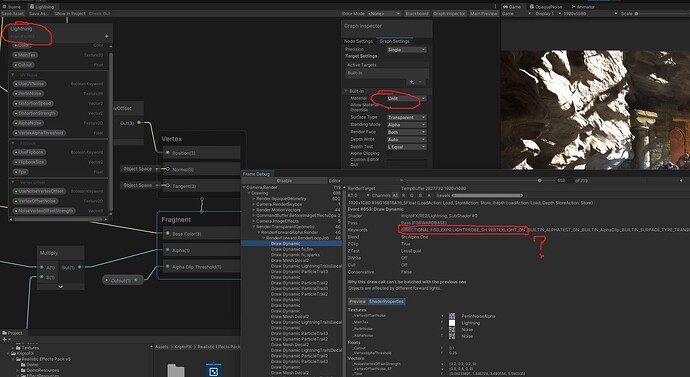Add a property with the Blackboard plus icon
The width and height of the screenshot is (690, 377).
coord(106,36)
